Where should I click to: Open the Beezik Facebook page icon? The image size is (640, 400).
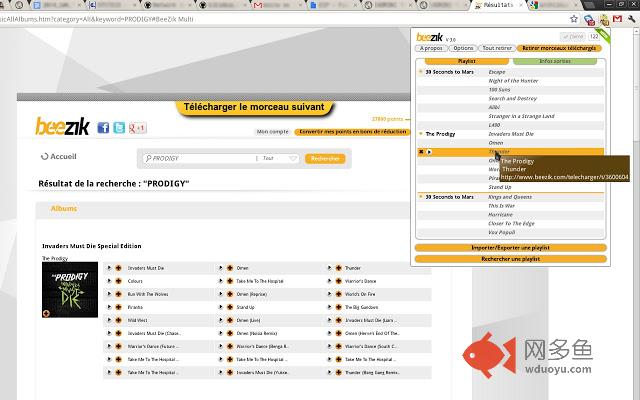103,128
